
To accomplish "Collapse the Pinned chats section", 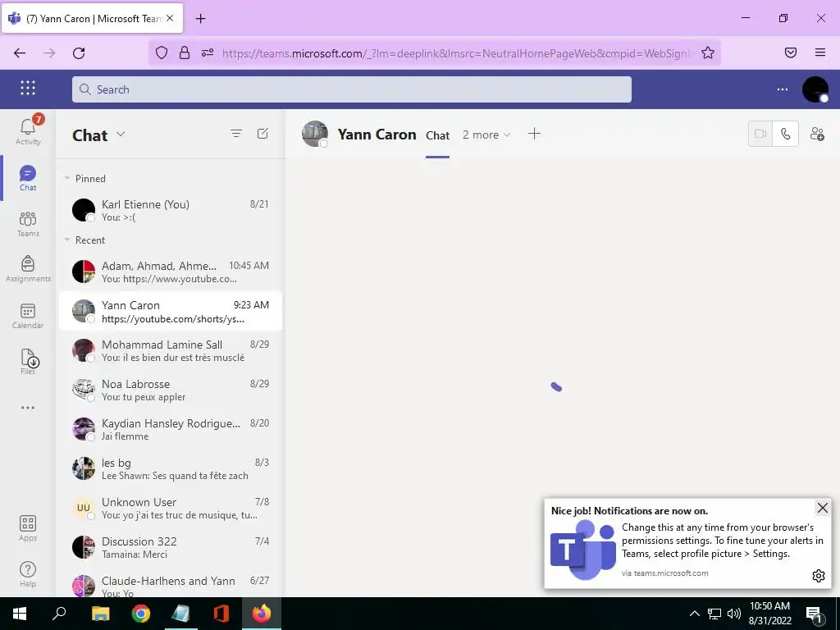I will point(67,178).
